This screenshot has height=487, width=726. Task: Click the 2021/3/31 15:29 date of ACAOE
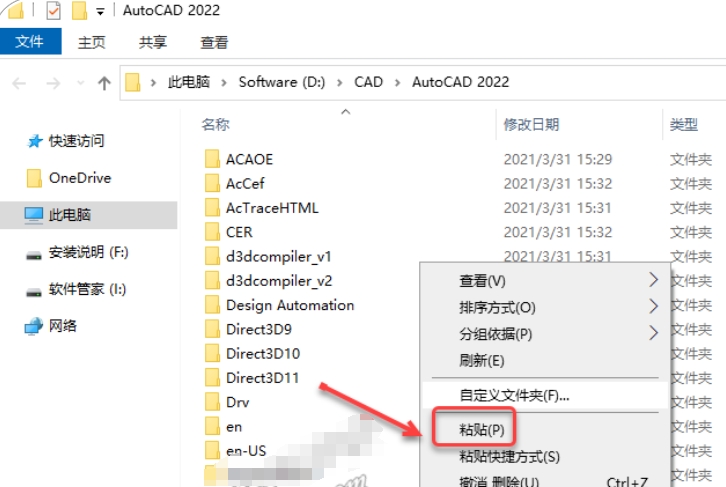[x=557, y=159]
